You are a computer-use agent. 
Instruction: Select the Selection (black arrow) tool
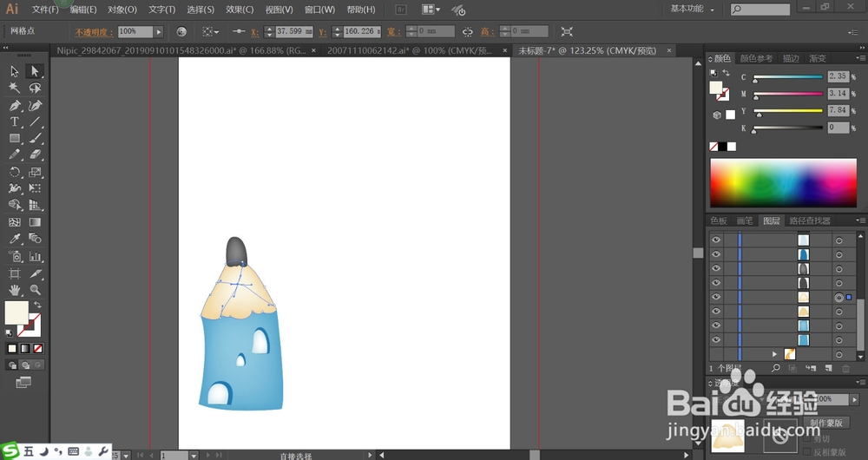15,71
